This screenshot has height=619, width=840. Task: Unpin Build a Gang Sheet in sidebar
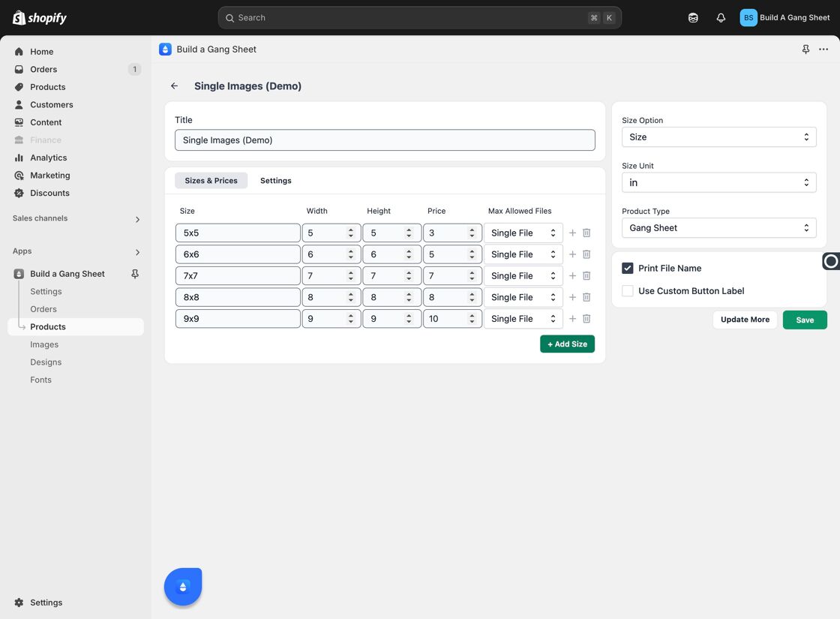135,274
